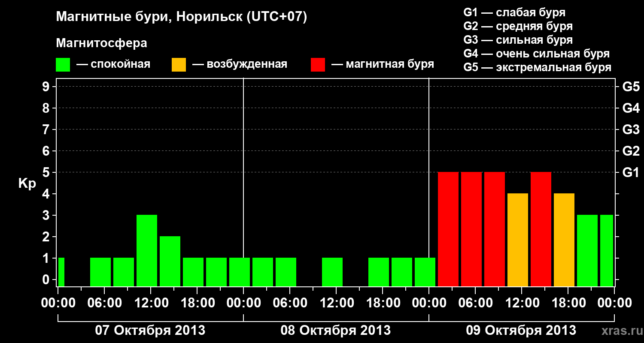Viewport: 644px width, 343px height.
Task: Click the '— возбужденная' legend label
Action: click(x=240, y=64)
